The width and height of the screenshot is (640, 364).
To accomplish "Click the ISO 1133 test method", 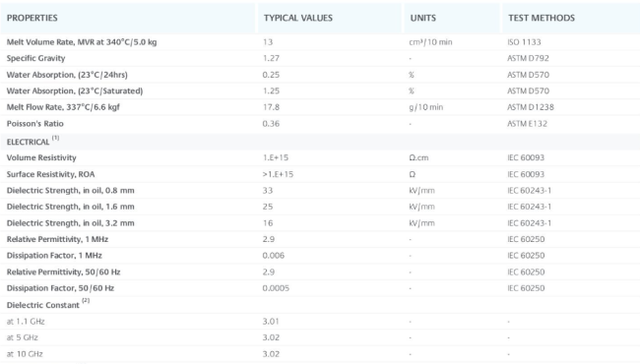I will click(524, 42).
